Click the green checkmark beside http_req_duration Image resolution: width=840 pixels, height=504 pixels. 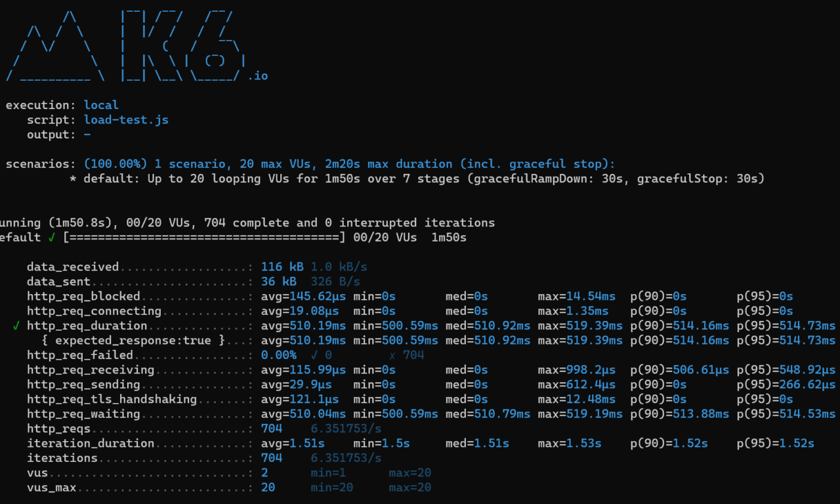click(x=16, y=325)
